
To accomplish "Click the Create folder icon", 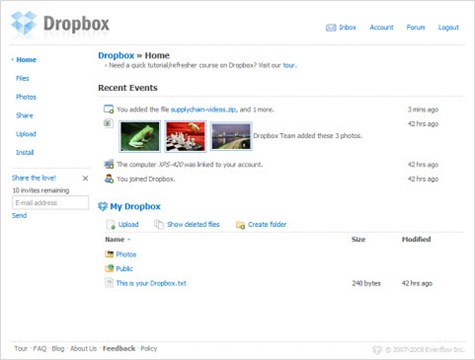I will pyautogui.click(x=240, y=225).
